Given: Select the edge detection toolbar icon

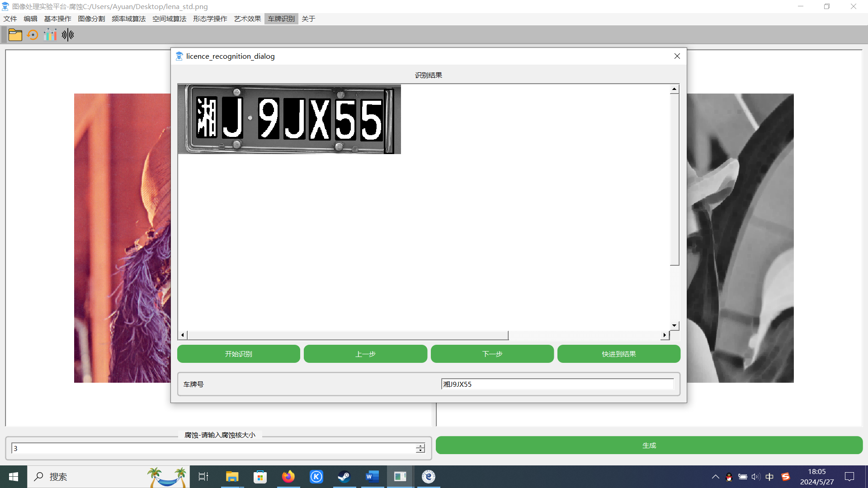Looking at the screenshot, I should coord(67,35).
